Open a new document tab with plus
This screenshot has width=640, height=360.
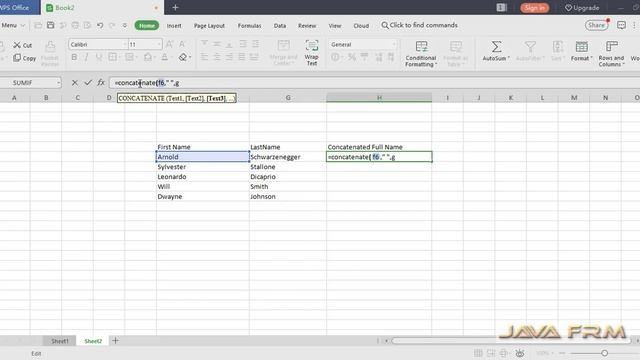point(176,7)
